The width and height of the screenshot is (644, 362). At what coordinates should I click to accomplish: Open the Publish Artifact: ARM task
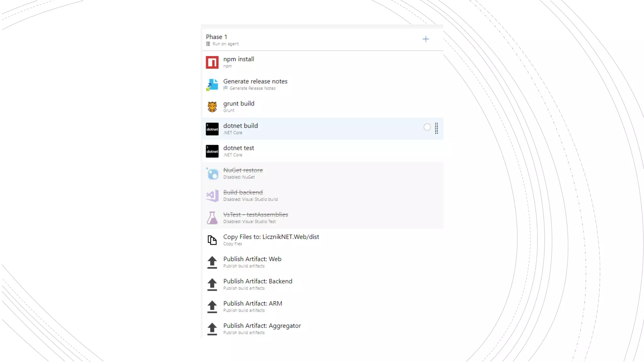pyautogui.click(x=253, y=304)
